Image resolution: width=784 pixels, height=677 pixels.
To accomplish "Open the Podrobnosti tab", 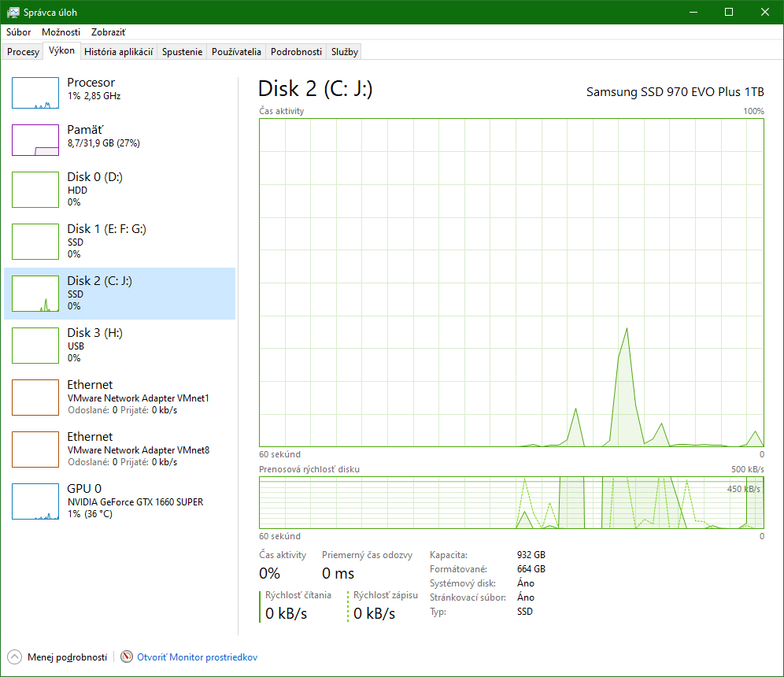I will pos(296,51).
